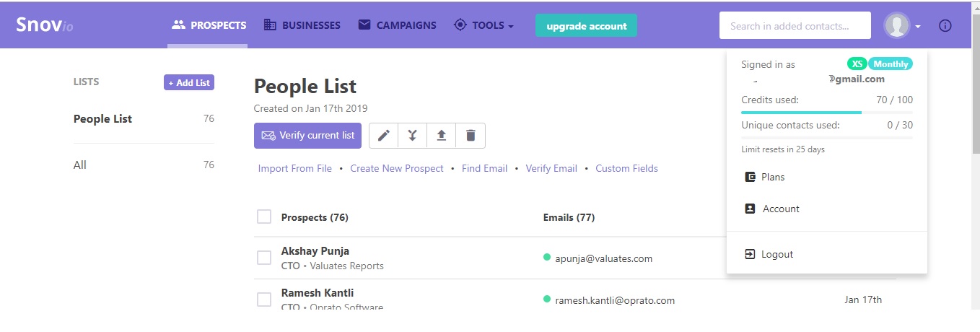Tick the checkbox for Ramesh Kantli
This screenshot has width=980, height=332.
tap(264, 300)
